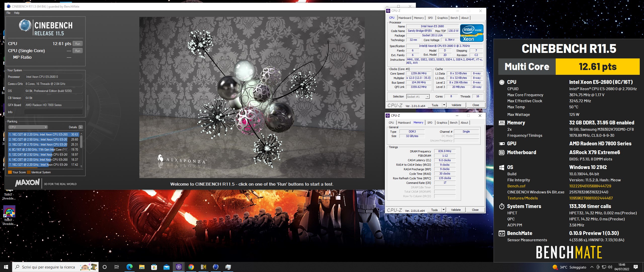Open Microsoft Store from the taskbar

[154, 267]
